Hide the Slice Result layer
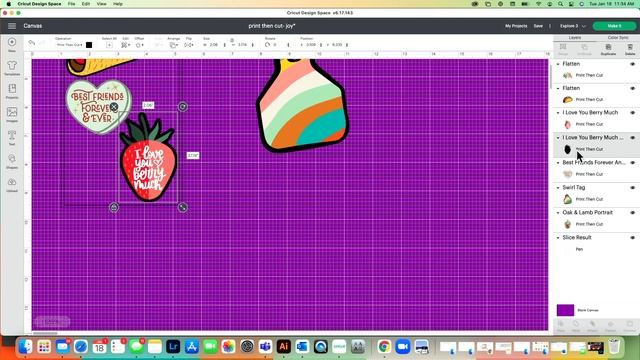This screenshot has width=640, height=360. (x=633, y=238)
